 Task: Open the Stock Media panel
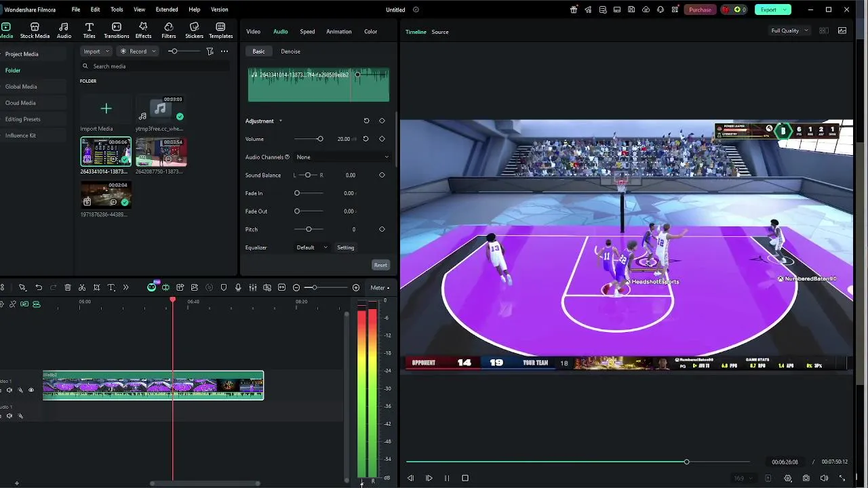coord(35,30)
